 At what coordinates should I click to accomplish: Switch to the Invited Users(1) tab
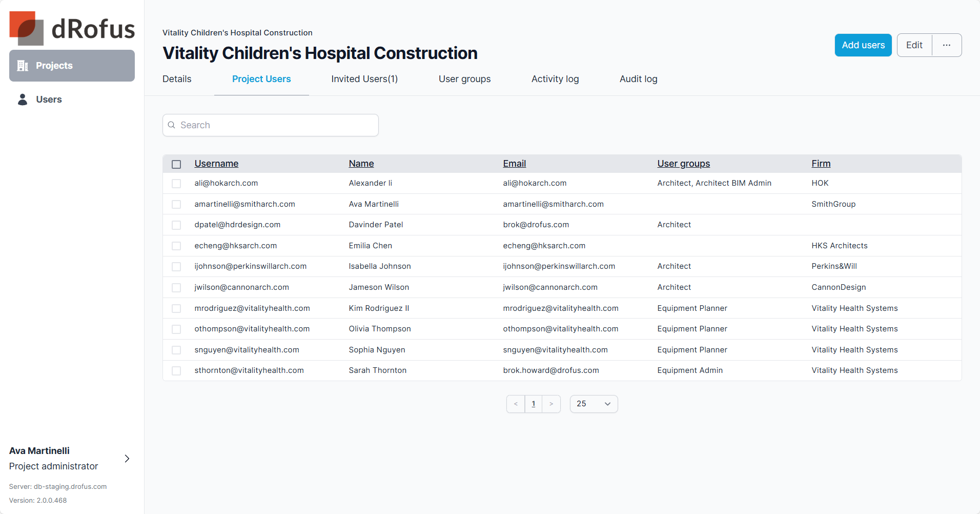coord(364,79)
